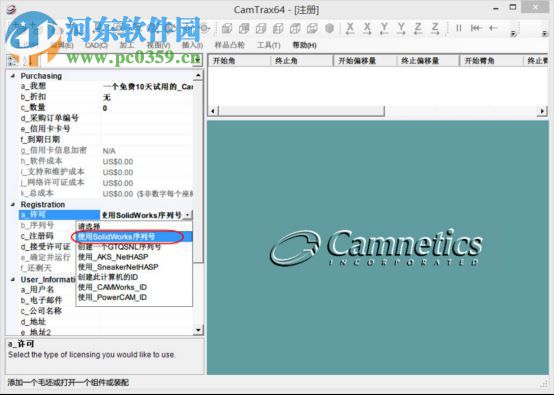Collapse the Purchasing section
The height and width of the screenshot is (395, 554).
13,76
